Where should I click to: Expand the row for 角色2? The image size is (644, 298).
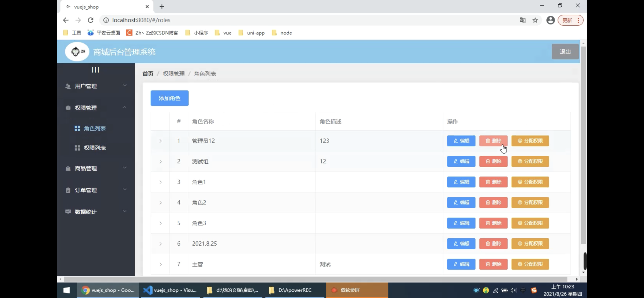click(160, 203)
